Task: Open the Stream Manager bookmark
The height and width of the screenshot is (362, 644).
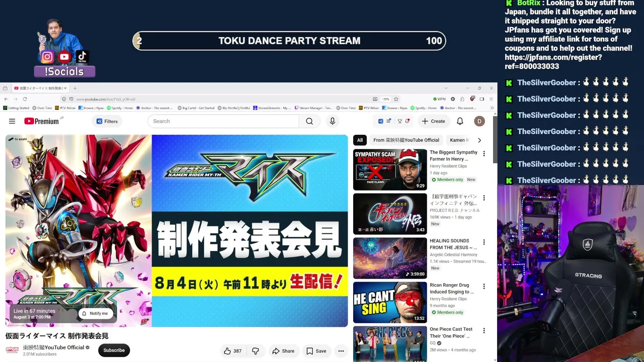Action: (x=313, y=108)
